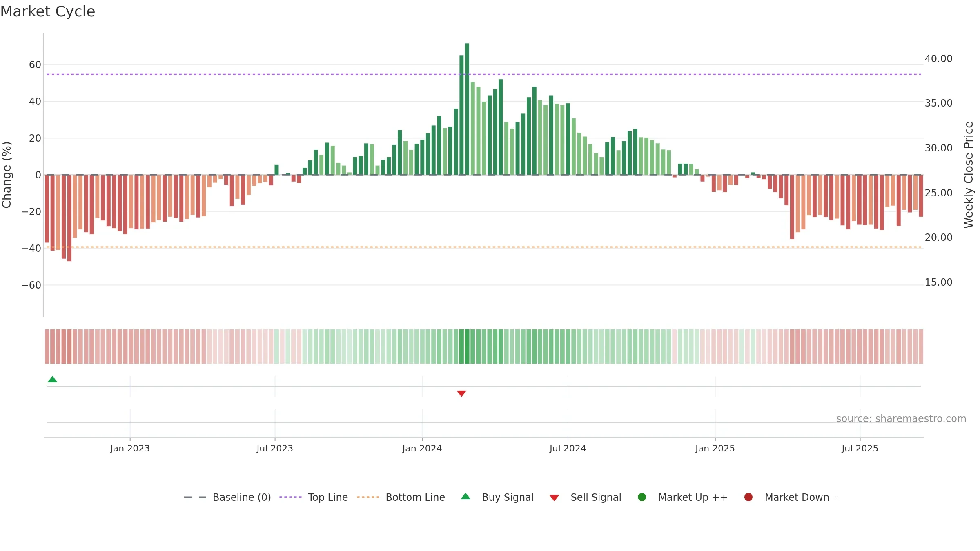The image size is (980, 551).
Task: Click the darkest green heatmap cell
Action: coord(467,347)
